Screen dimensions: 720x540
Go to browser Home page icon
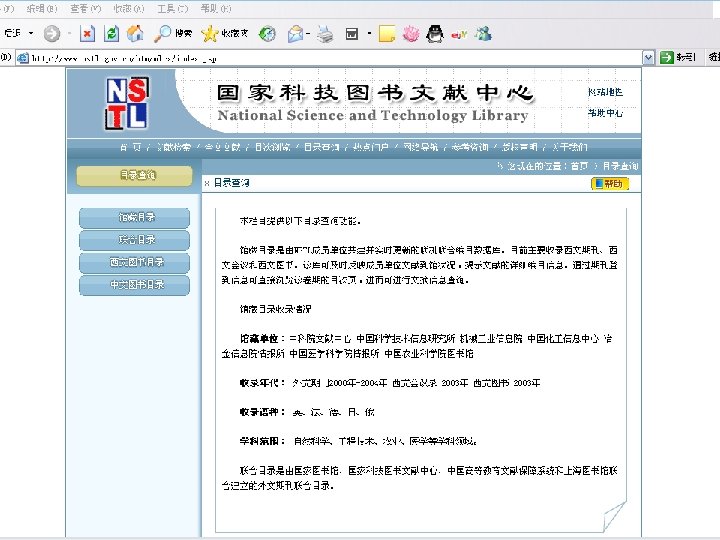(x=135, y=33)
